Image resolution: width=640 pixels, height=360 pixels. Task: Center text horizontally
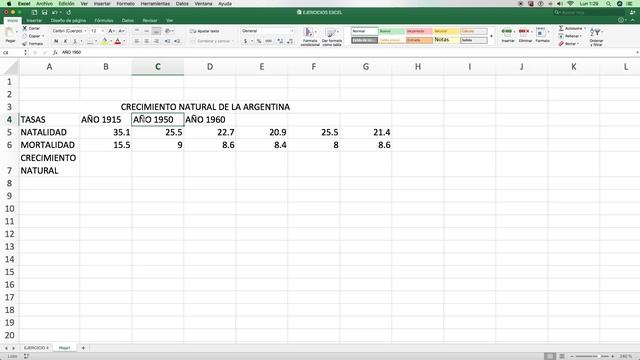(x=147, y=41)
